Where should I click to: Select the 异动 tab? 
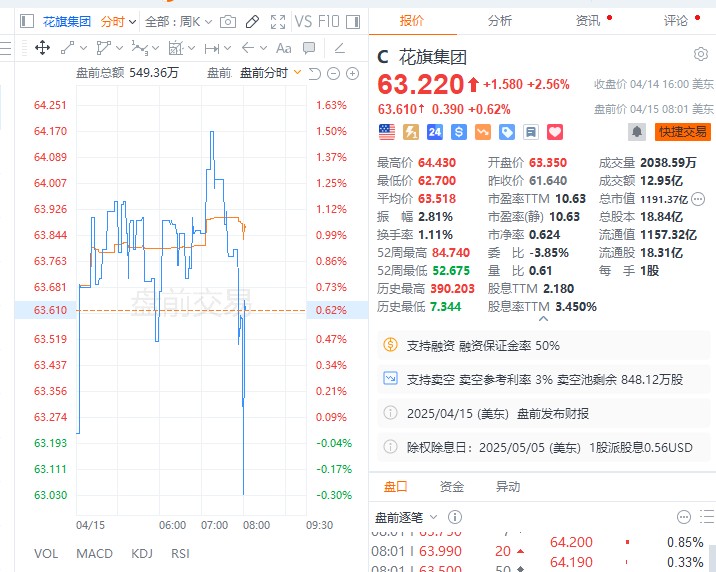click(508, 487)
